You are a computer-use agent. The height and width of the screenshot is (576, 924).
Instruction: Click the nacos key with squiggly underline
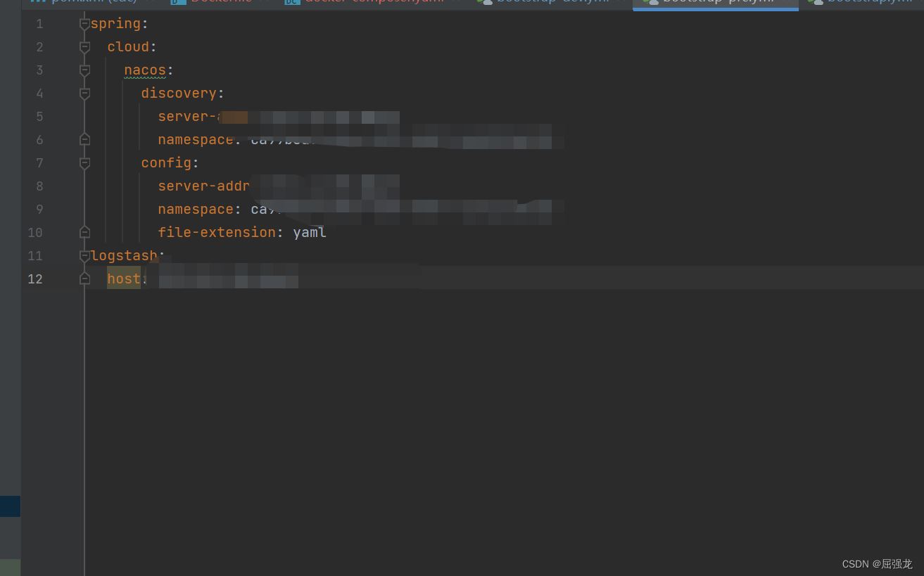pos(145,70)
